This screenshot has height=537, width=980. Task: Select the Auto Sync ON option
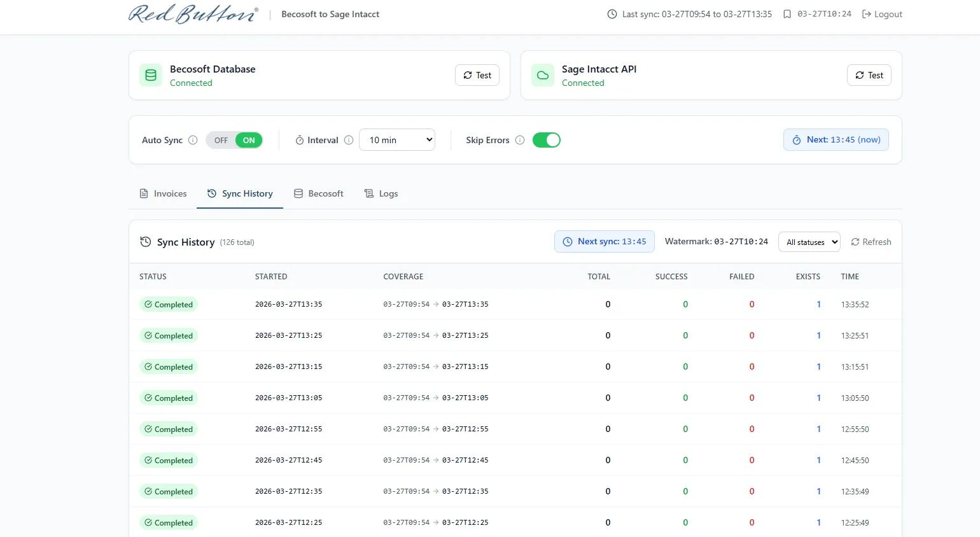[249, 140]
